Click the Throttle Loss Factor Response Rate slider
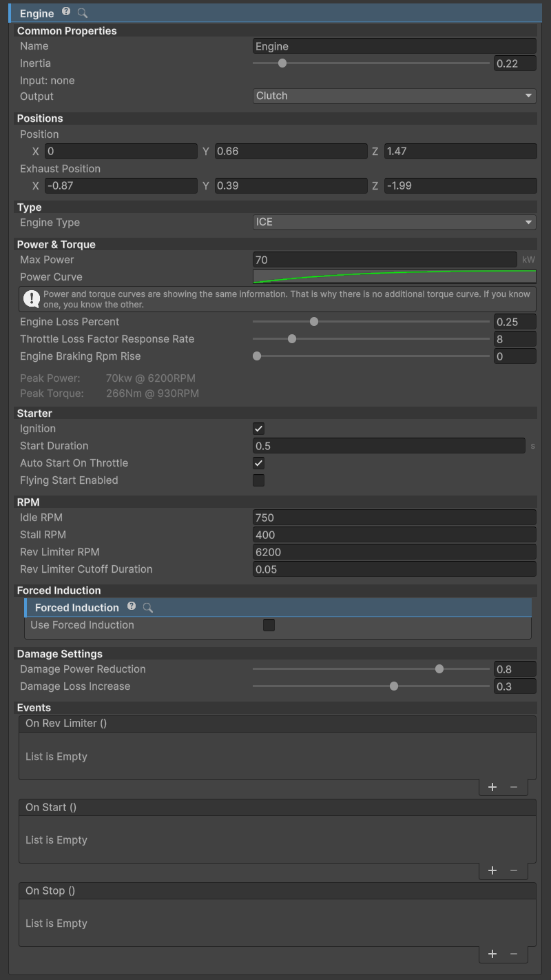Screen dimensions: 551x980 click(x=371, y=339)
